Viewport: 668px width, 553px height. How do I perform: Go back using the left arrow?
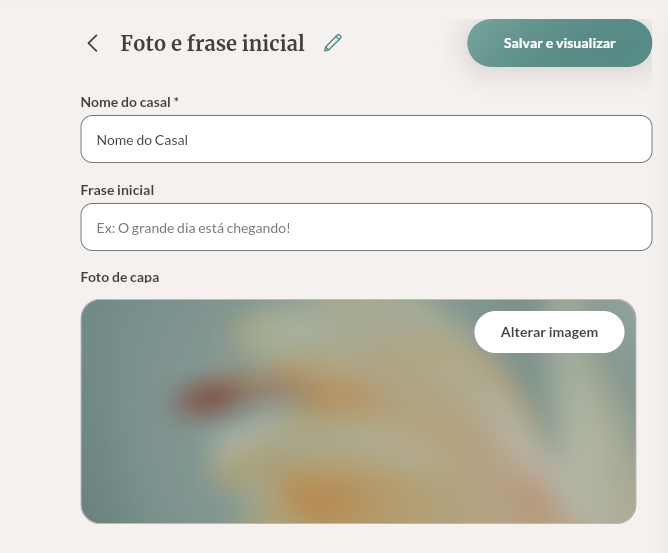(x=93, y=43)
